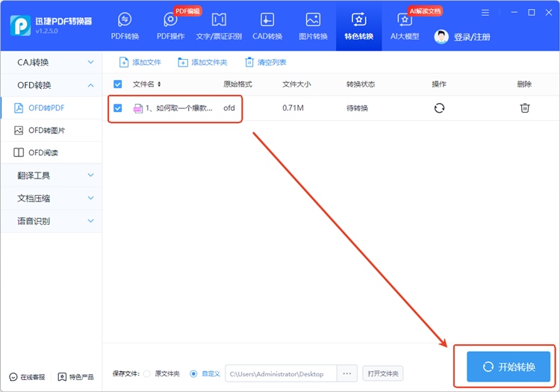
Task: Click the 打开文件夹 button
Action: (x=383, y=374)
